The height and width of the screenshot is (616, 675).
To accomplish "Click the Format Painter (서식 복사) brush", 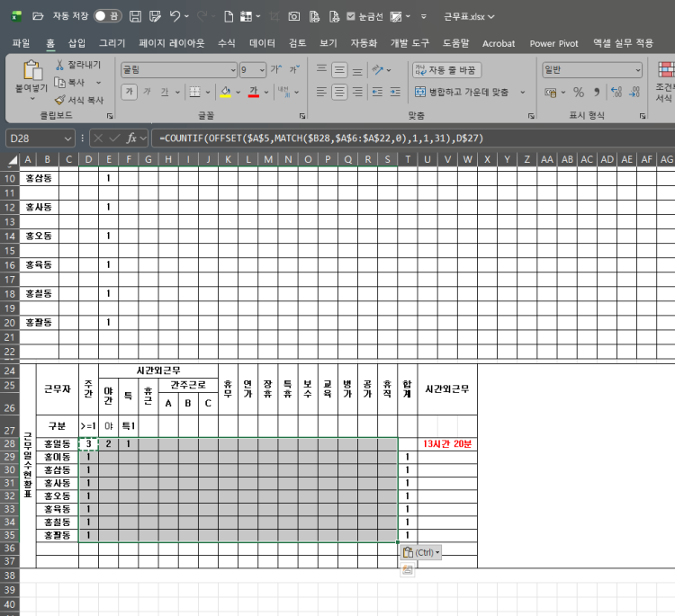I will point(60,100).
